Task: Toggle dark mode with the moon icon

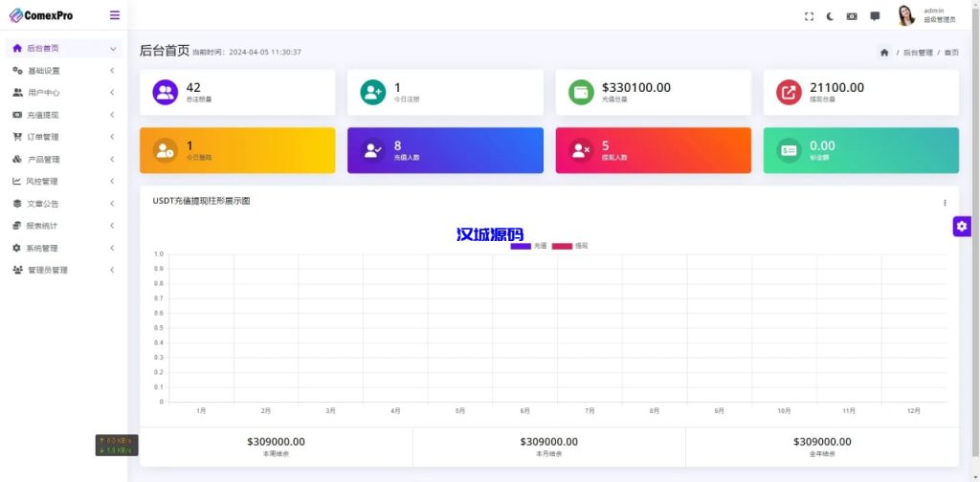Action: (830, 16)
